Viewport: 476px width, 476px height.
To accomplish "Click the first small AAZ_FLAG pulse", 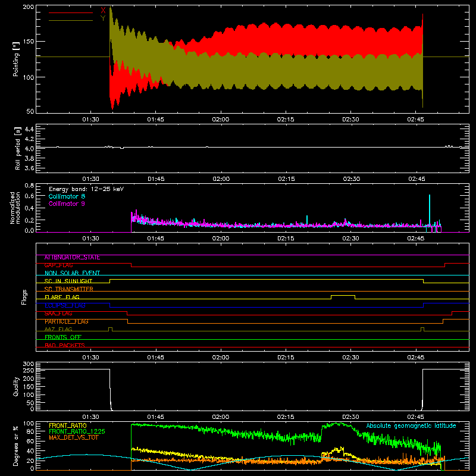I will 110,329.
